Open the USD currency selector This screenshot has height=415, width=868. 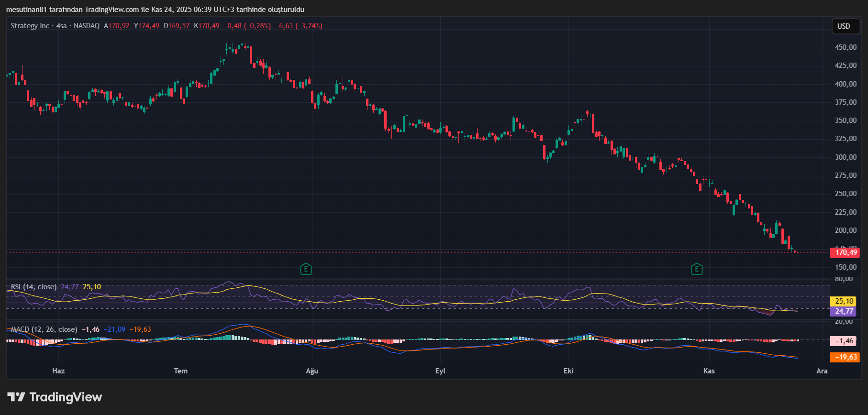click(844, 26)
